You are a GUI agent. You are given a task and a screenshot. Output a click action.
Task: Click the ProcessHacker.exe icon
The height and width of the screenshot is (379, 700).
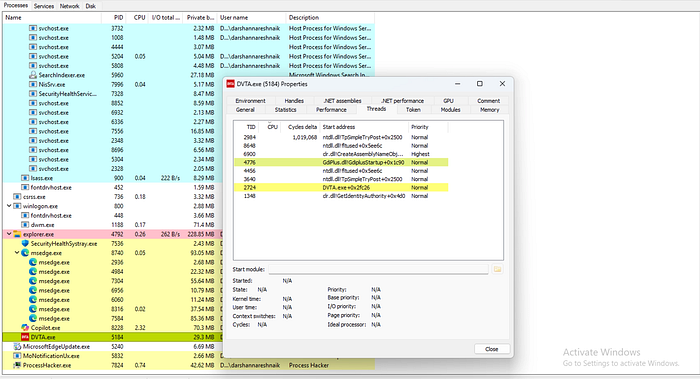[17, 365]
